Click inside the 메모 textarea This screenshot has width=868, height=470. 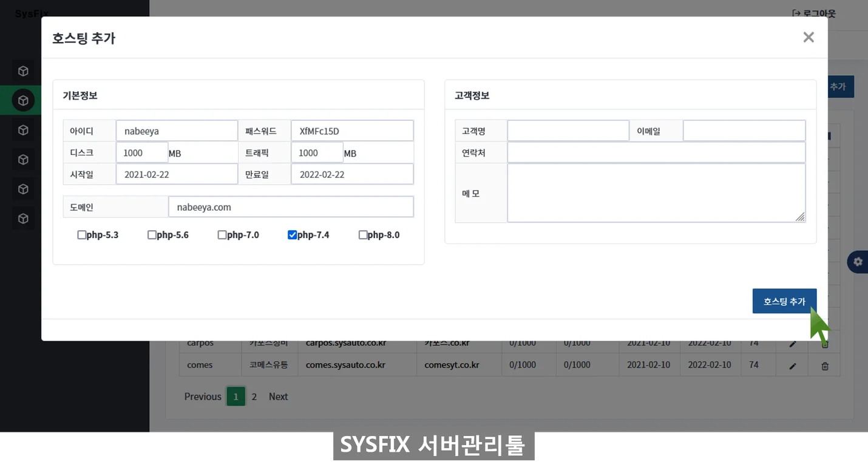click(656, 193)
